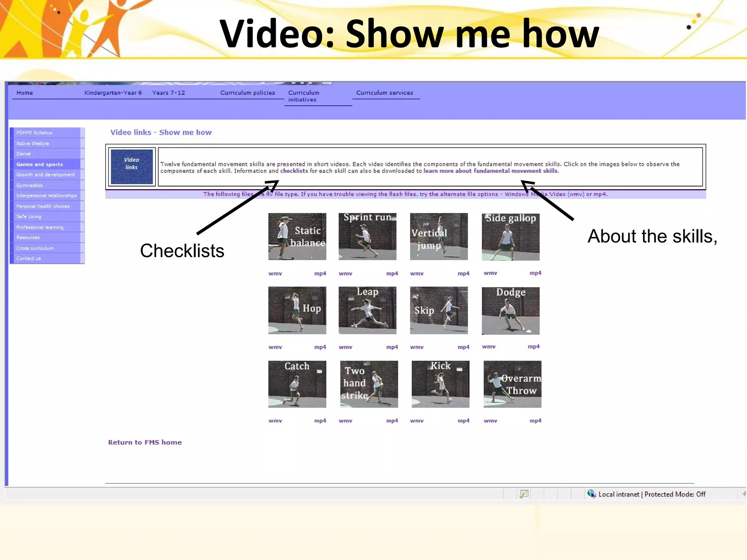Play the Vertical jump video thumbnail

tap(439, 236)
